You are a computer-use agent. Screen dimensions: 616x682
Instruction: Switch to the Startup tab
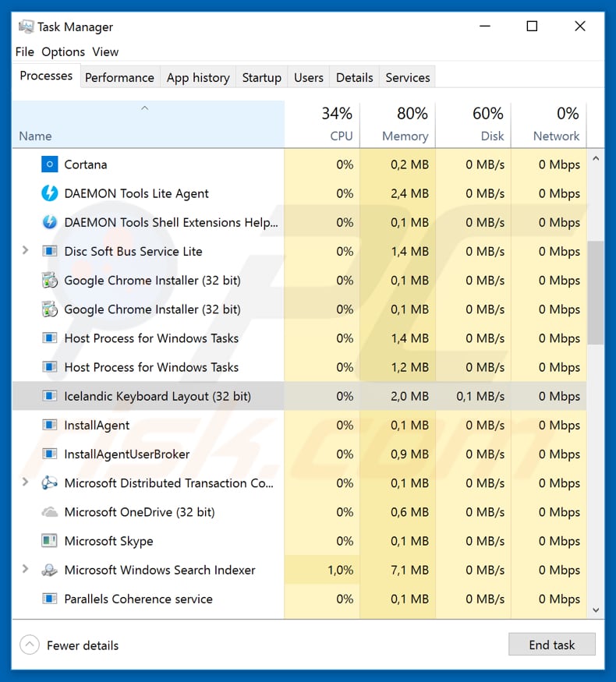tap(261, 77)
